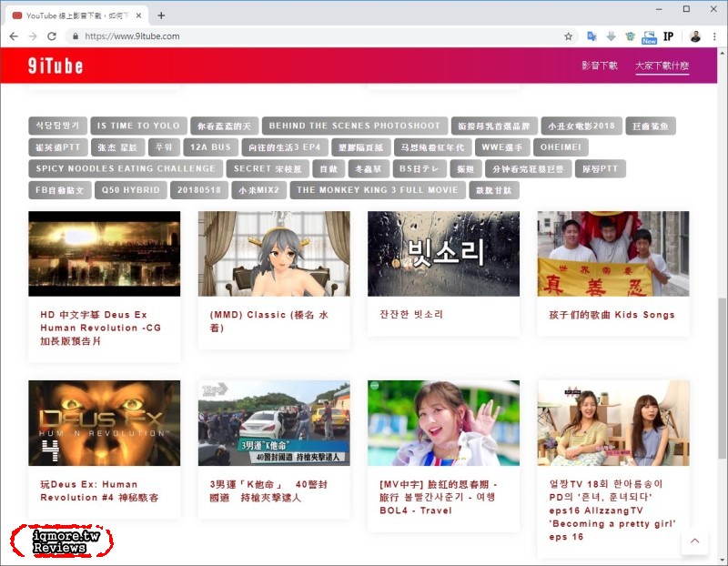The image size is (728, 566).
Task: Open the Google Translate extension
Action: [x=591, y=36]
